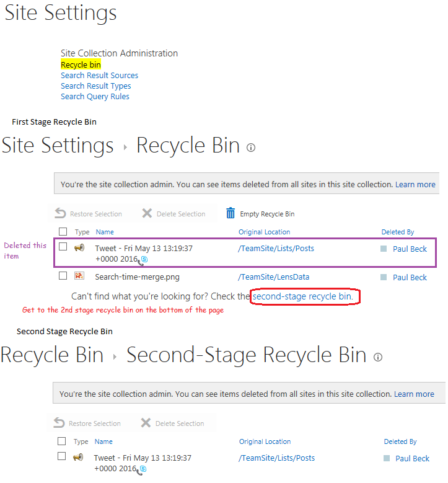This screenshot has height=483, width=448.
Task: Click Learn more in second-stage admin notice
Action: 414,394
